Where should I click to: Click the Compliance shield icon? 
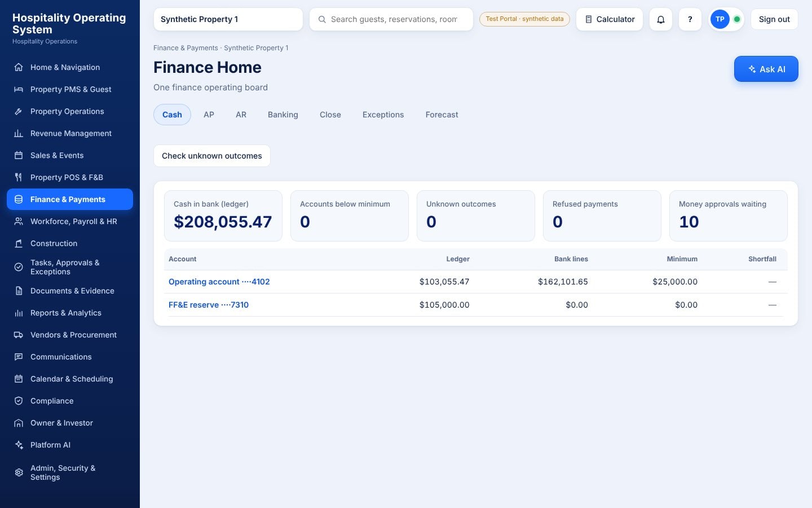click(x=19, y=401)
